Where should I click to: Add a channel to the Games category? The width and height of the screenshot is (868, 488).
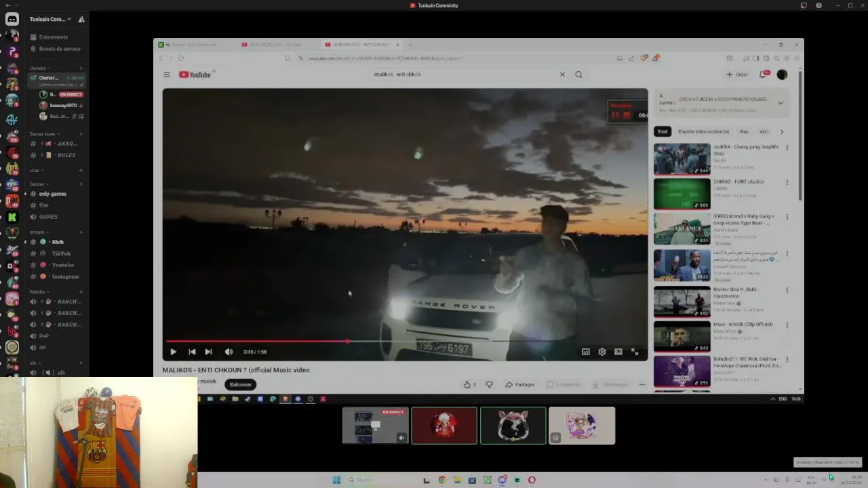81,184
